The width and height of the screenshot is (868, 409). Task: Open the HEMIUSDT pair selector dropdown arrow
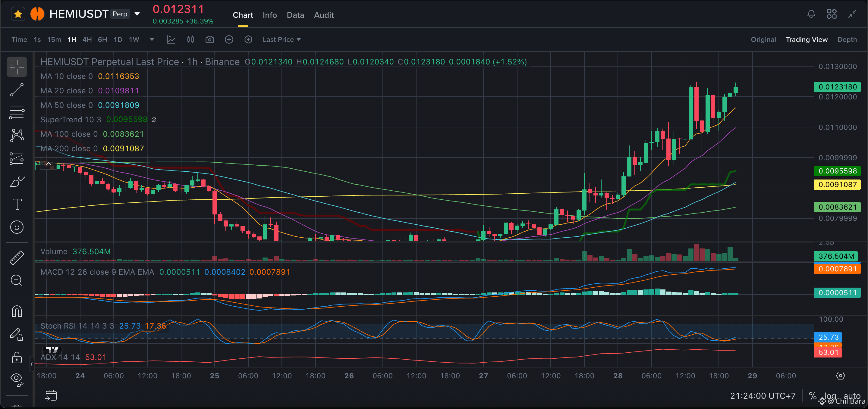(137, 14)
